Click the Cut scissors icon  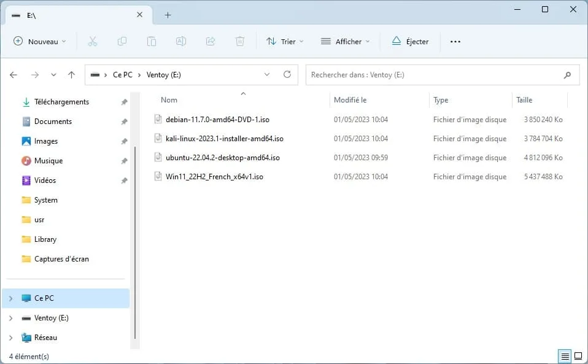92,42
